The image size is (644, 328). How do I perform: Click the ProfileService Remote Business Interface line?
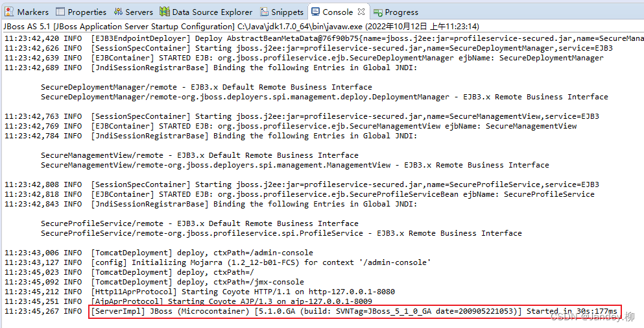[x=281, y=233]
